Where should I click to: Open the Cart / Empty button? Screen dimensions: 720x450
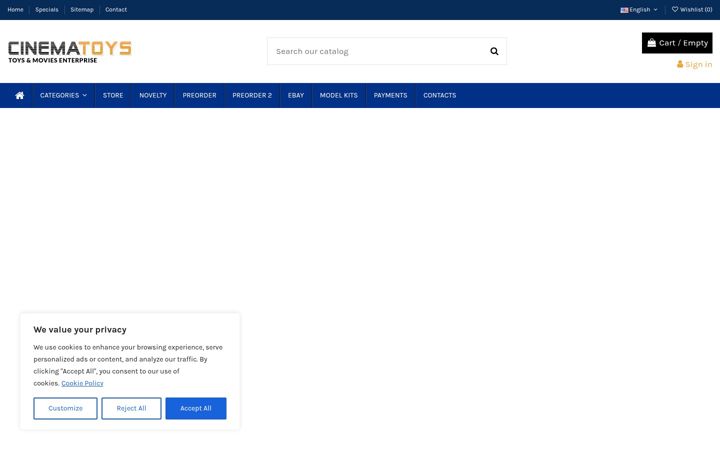[x=677, y=43]
